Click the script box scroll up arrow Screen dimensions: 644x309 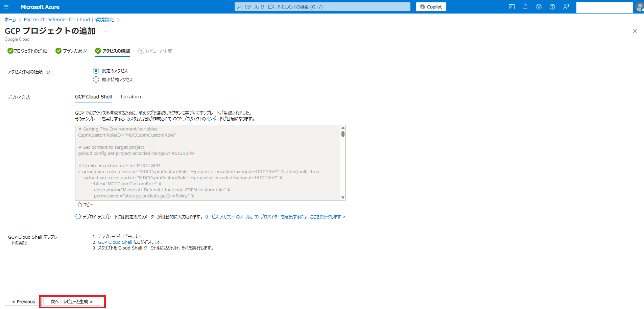tap(343, 128)
